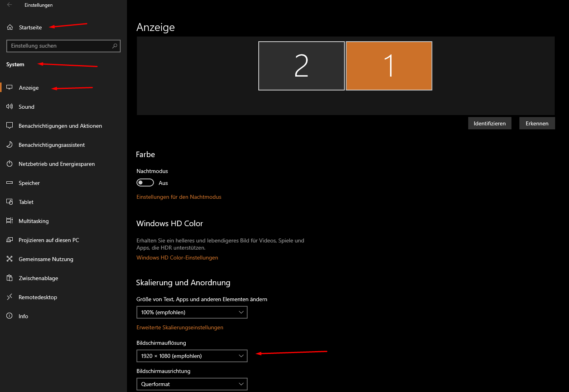Click the Netzbetrieb und Energiesparen power icon
Viewport: 569px width, 392px height.
tap(10, 164)
